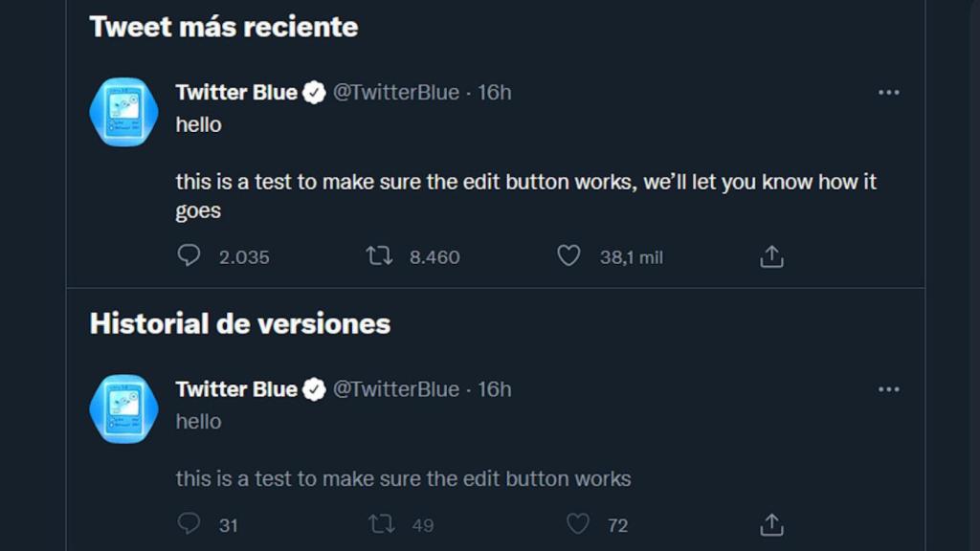Open more options on the recent tweet

point(888,92)
